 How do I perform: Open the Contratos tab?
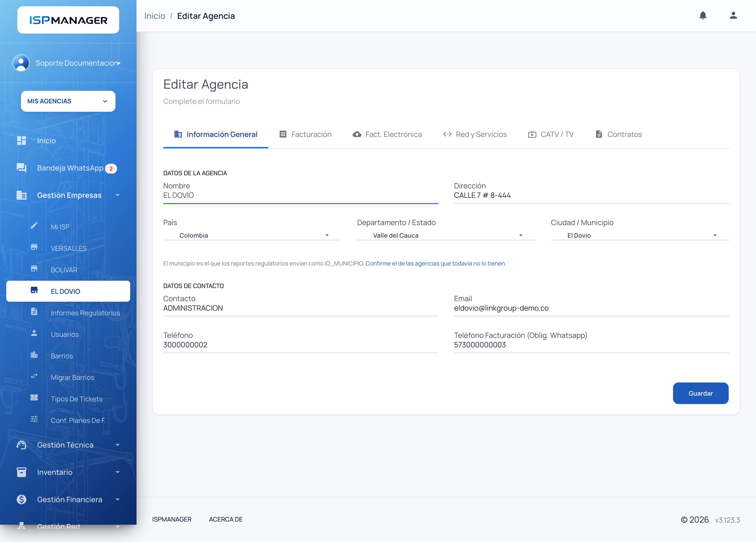pos(618,134)
